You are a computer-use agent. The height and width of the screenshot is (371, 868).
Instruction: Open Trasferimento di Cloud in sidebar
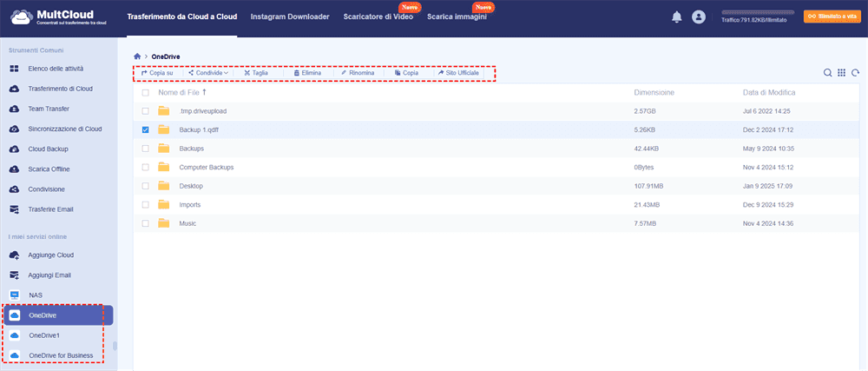coord(59,89)
